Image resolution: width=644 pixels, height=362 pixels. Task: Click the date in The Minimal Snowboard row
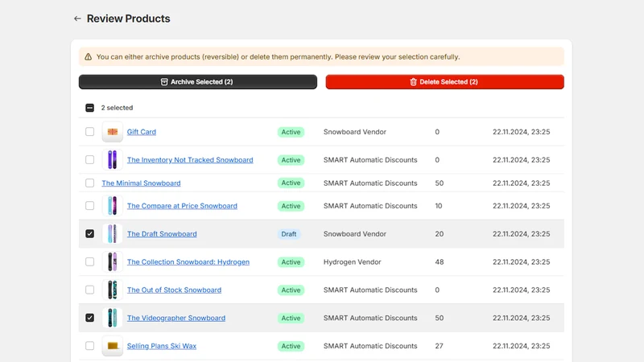pyautogui.click(x=521, y=183)
